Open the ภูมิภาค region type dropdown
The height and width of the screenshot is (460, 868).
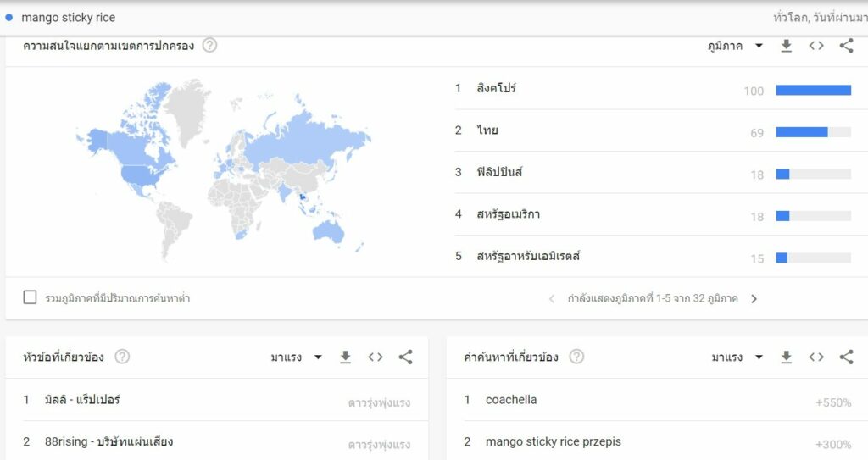click(x=735, y=46)
